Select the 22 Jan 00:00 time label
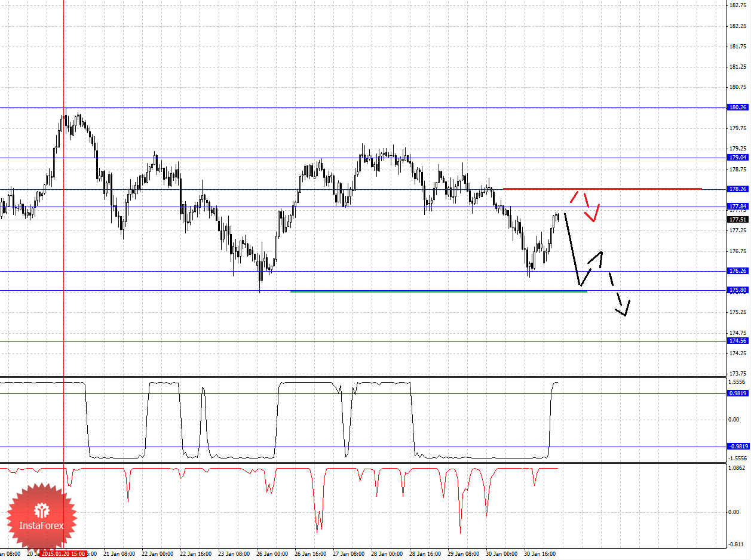This screenshot has width=751, height=560. (x=158, y=554)
